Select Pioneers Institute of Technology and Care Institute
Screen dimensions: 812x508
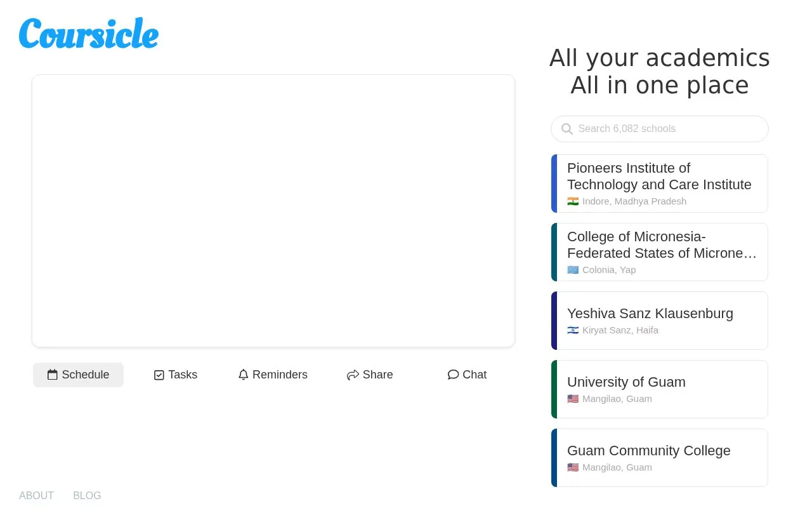(660, 184)
